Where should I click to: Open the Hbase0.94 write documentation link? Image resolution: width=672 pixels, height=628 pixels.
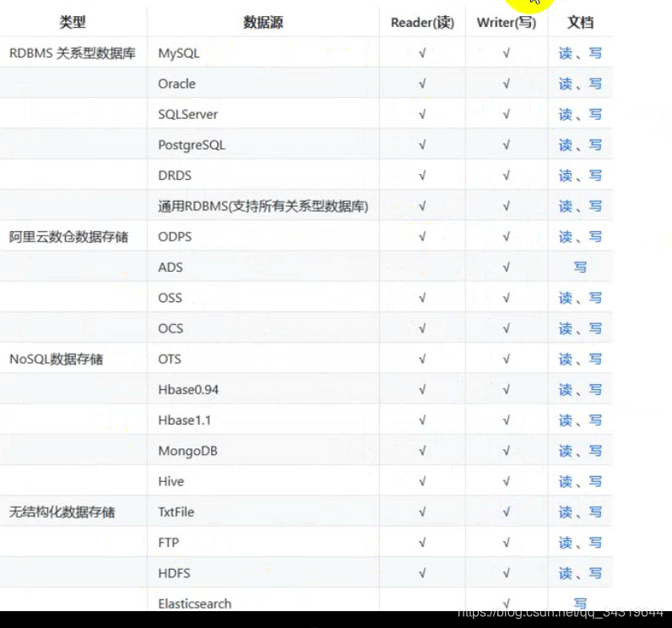pyautogui.click(x=595, y=390)
